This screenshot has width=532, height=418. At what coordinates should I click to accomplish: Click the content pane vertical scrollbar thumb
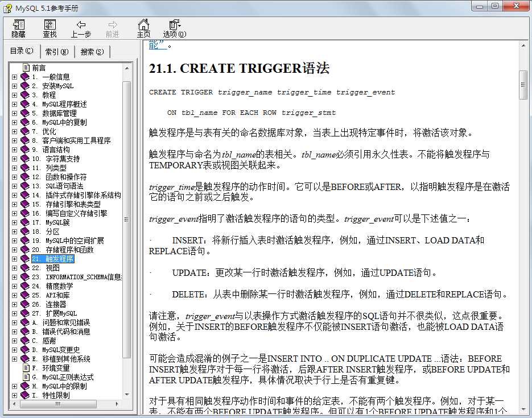pos(523,85)
